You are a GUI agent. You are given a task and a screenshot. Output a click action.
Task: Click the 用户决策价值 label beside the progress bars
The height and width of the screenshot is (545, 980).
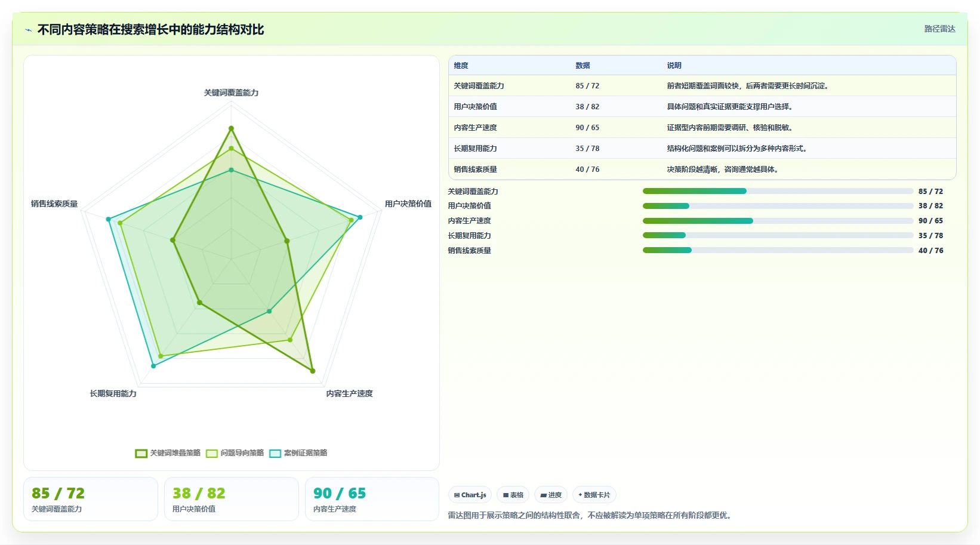(469, 206)
